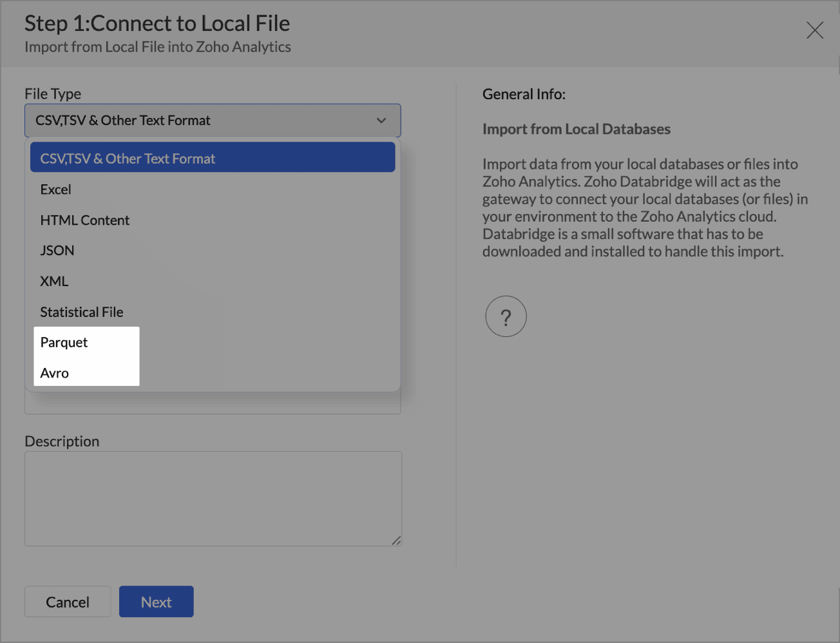Click the input field hidden below the dropdown list
This screenshot has width=840, height=643.
(x=213, y=404)
